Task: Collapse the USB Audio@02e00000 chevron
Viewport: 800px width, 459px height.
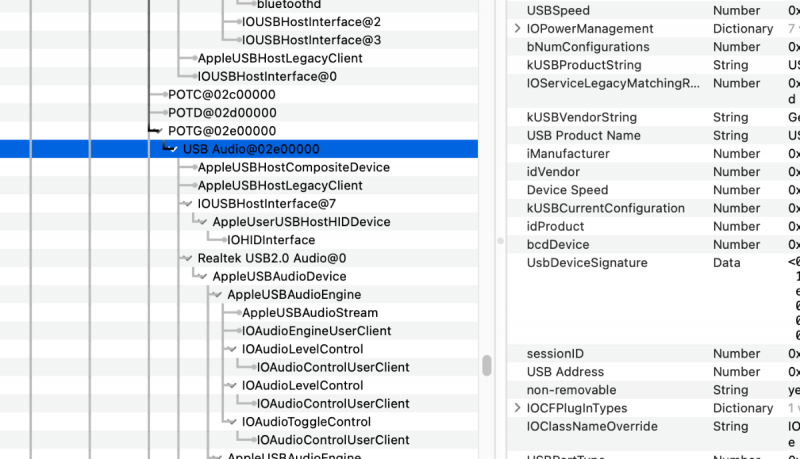Action: pos(174,149)
